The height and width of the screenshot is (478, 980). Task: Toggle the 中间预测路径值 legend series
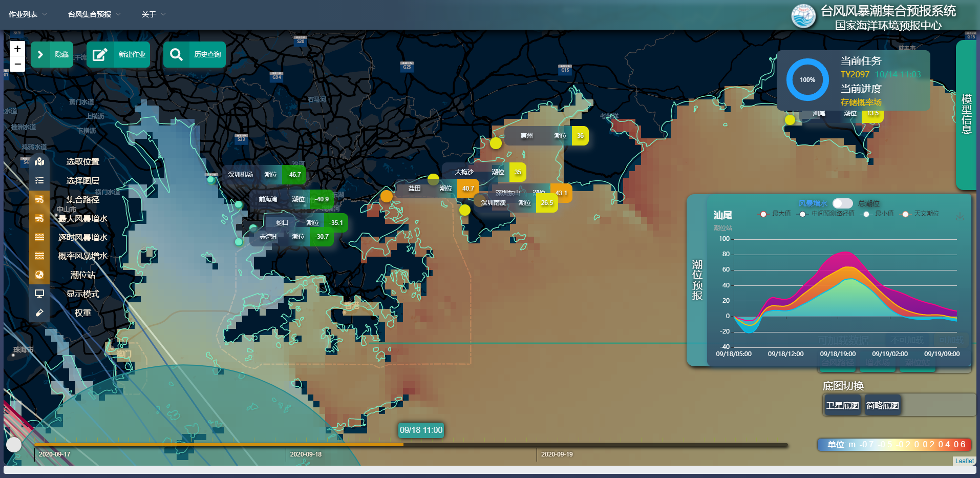click(x=826, y=214)
